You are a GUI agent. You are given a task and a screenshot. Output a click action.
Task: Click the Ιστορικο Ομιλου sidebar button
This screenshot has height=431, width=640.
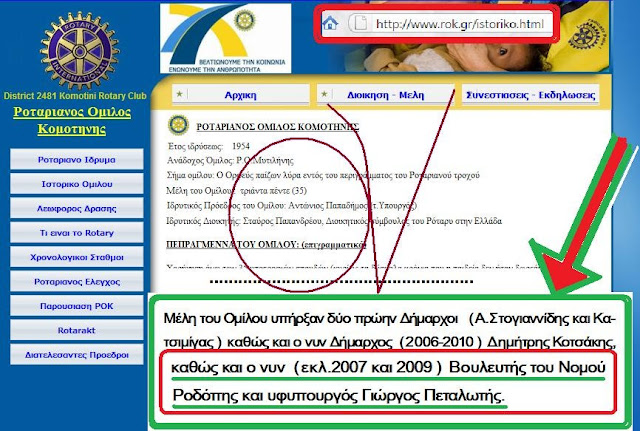(x=77, y=184)
